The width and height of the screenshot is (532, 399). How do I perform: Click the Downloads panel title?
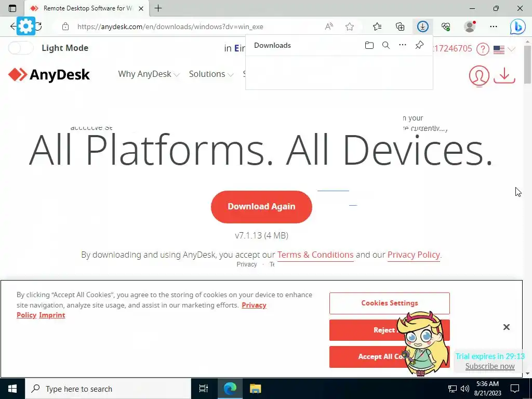click(272, 46)
